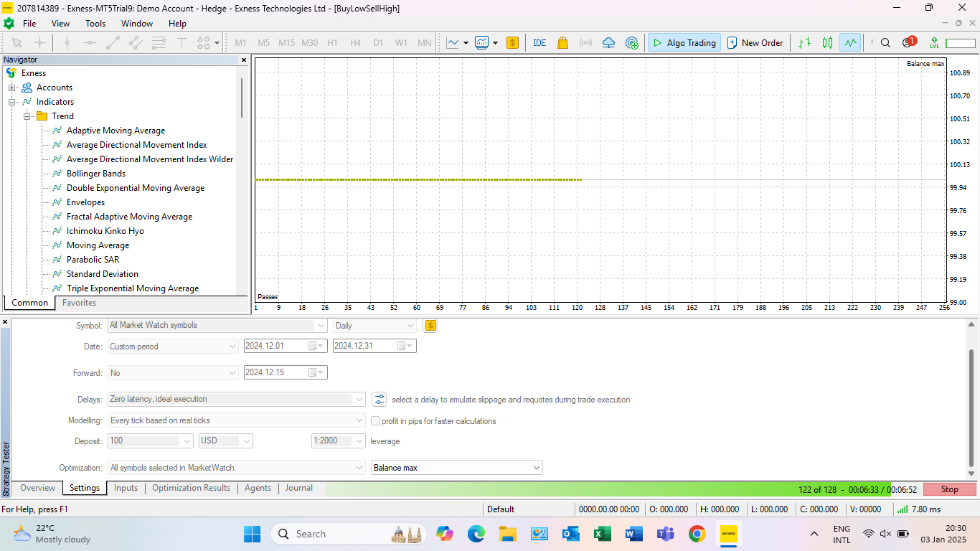Click the signals broadcast icon
980x551 pixels.
(585, 43)
